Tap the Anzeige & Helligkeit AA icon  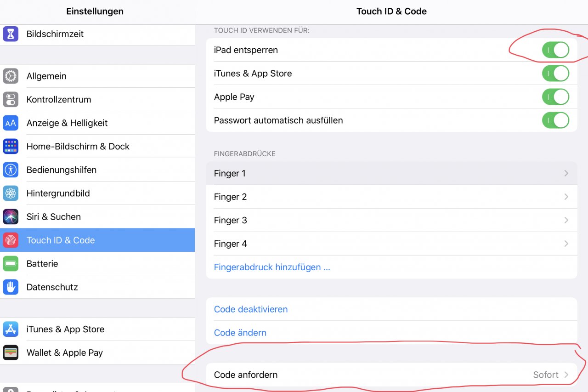tap(11, 123)
